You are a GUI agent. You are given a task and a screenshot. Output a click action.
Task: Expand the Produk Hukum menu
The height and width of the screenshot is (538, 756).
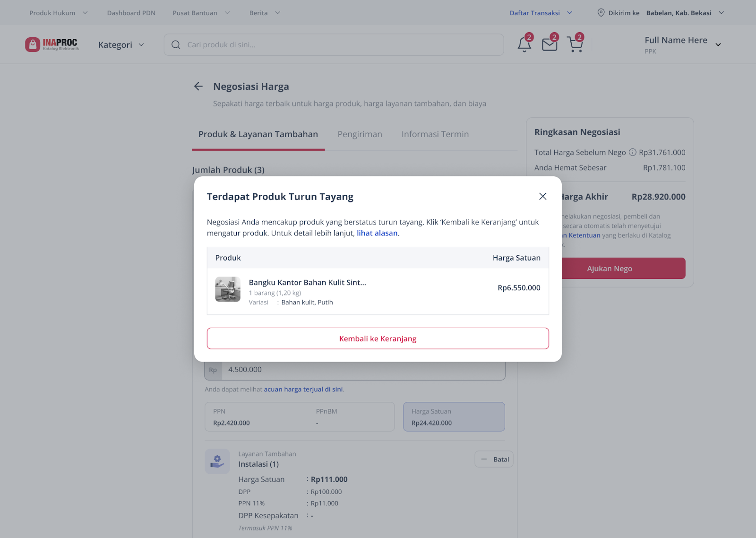[59, 13]
